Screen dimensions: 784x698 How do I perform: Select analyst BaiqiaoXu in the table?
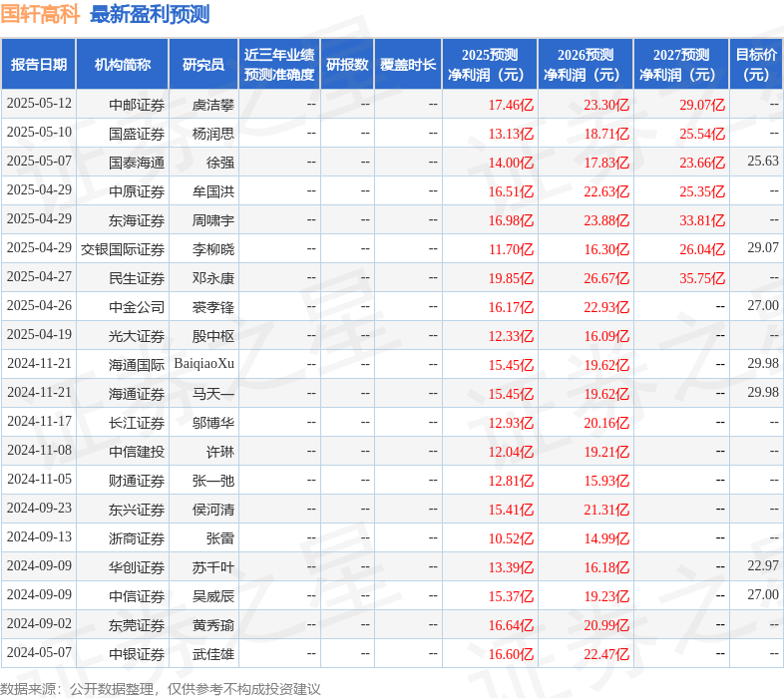pyautogui.click(x=203, y=364)
